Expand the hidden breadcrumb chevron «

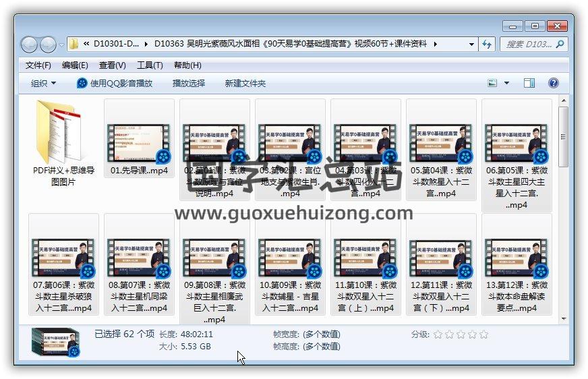(x=86, y=44)
